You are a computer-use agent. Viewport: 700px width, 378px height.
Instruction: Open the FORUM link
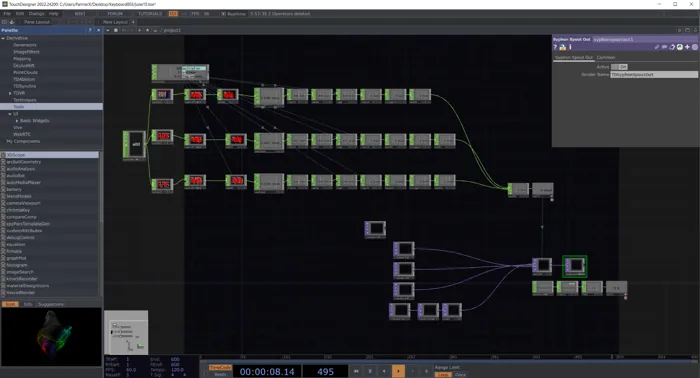(115, 14)
